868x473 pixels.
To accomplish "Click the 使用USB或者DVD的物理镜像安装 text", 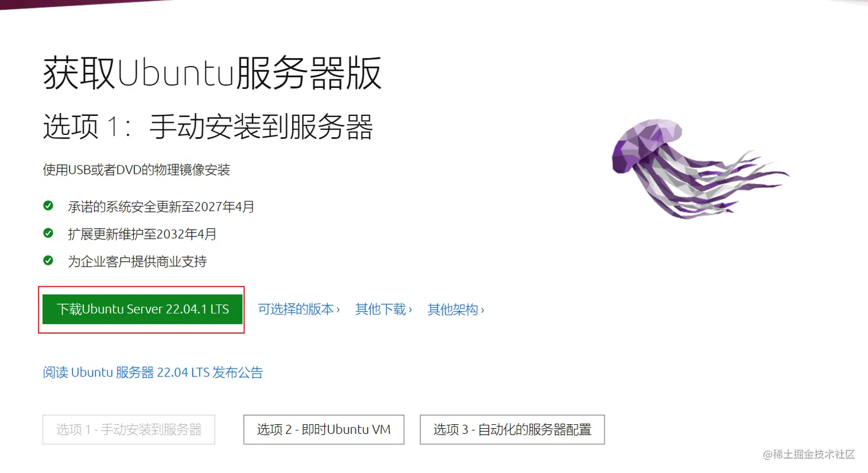I will [x=137, y=170].
